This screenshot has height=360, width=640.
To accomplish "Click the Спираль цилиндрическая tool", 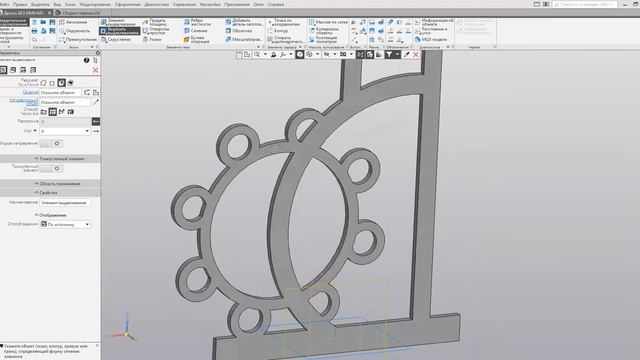I will pos(286,40).
